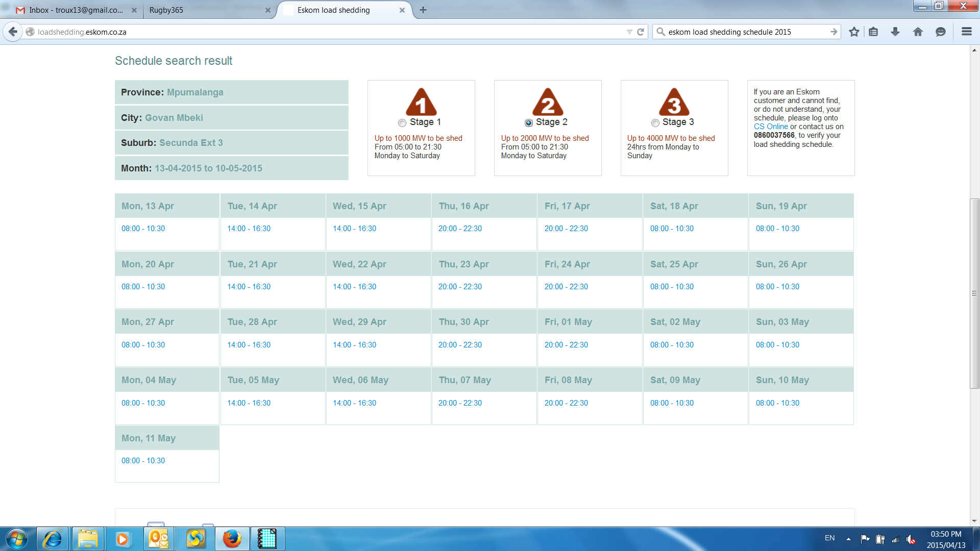Open the CS Online link
This screenshot has width=980, height=551.
pos(771,127)
